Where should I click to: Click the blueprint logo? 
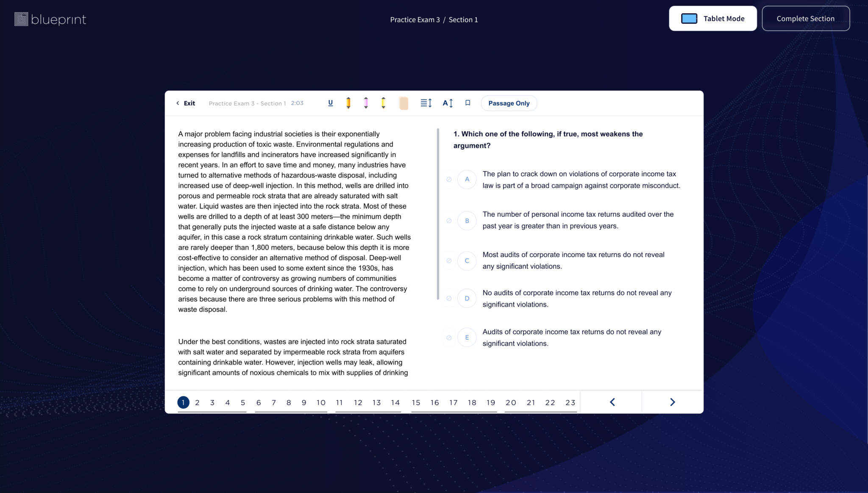point(50,19)
